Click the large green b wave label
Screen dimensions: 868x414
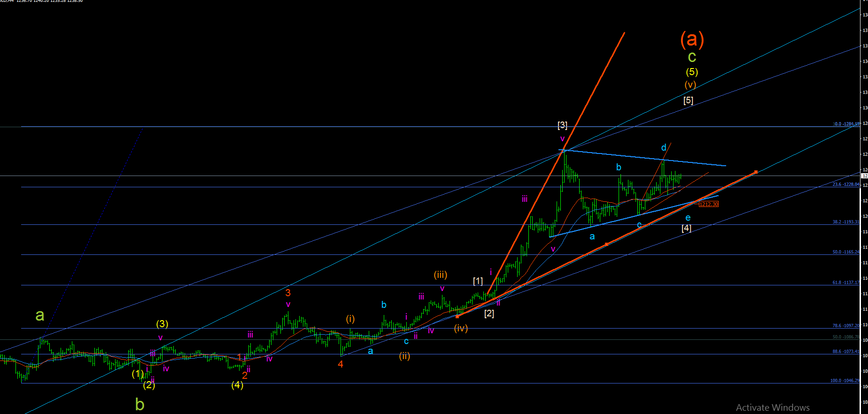click(x=139, y=404)
